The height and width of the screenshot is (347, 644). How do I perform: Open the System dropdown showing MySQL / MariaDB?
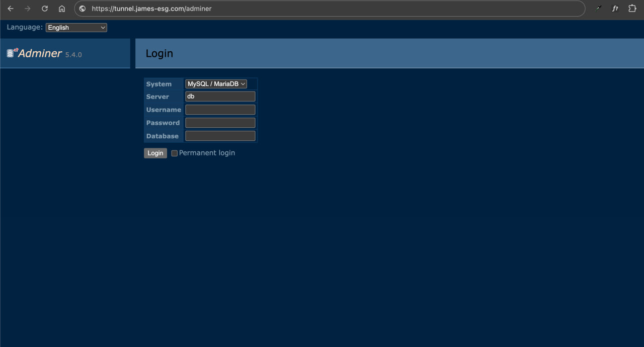click(x=216, y=84)
